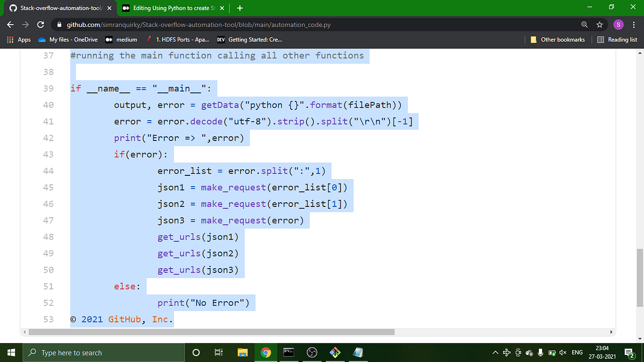Open the Chrome three-dot menu
The image size is (644, 362).
[x=634, y=25]
